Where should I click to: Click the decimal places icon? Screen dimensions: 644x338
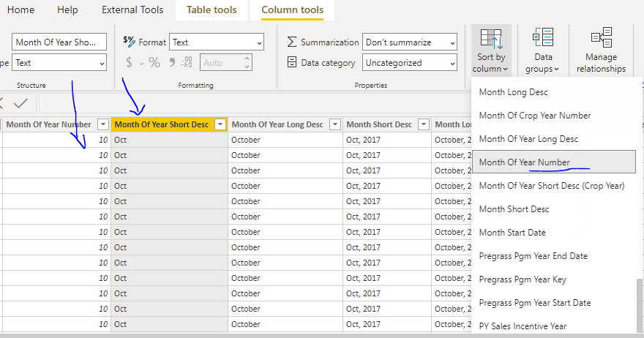click(x=187, y=62)
